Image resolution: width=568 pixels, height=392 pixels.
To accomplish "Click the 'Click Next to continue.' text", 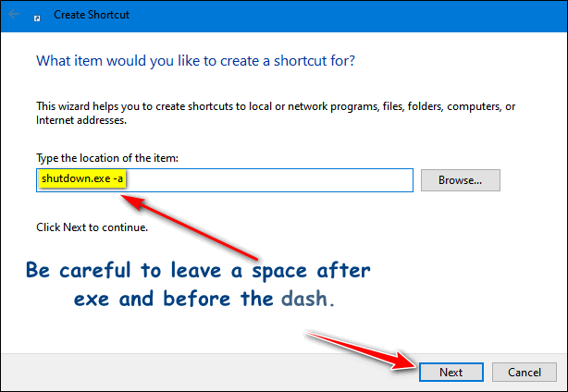I will [92, 227].
